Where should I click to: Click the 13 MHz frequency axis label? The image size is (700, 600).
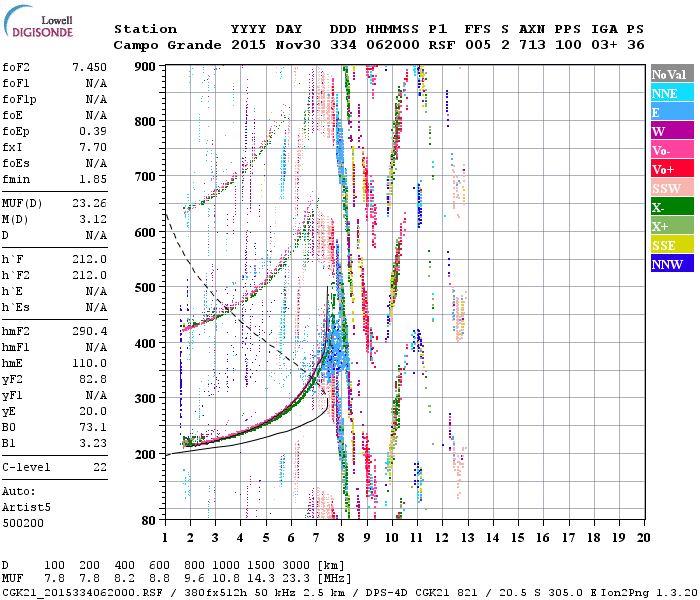[467, 538]
